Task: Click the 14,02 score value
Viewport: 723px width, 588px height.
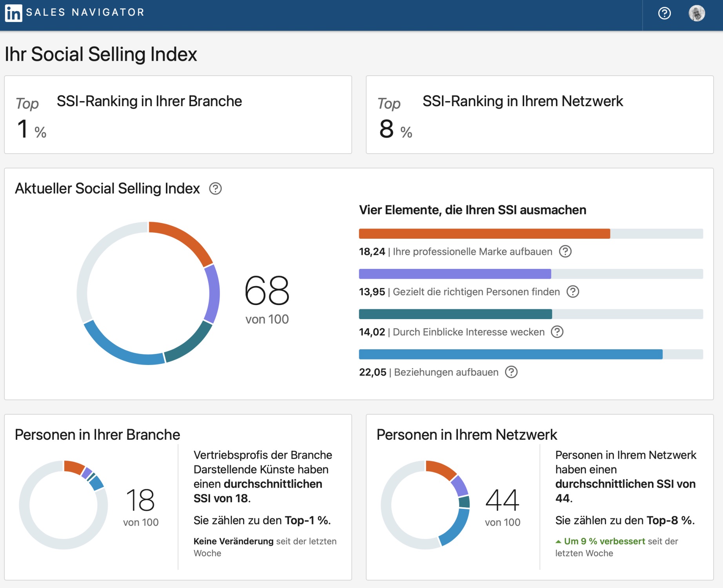Action: [x=372, y=332]
